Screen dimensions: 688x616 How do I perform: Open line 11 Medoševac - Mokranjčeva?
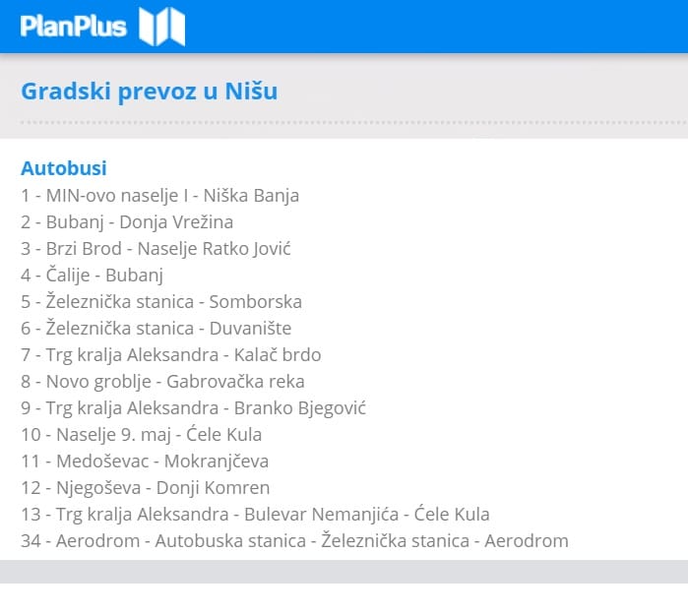pyautogui.click(x=145, y=461)
